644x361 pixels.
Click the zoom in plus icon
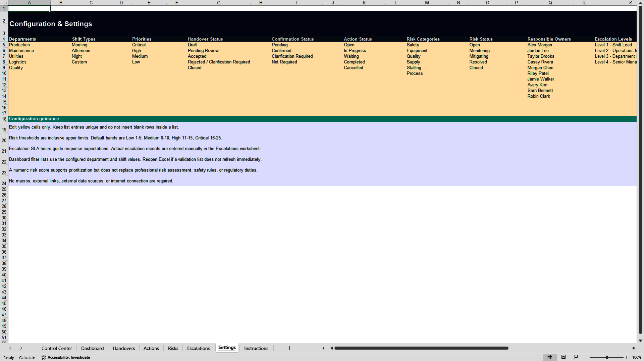(x=626, y=357)
